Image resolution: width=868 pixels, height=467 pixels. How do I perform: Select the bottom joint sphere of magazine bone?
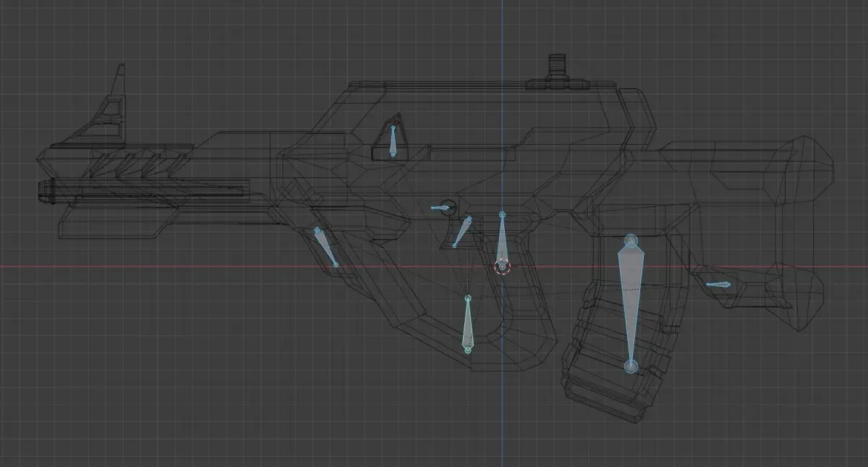(x=631, y=366)
